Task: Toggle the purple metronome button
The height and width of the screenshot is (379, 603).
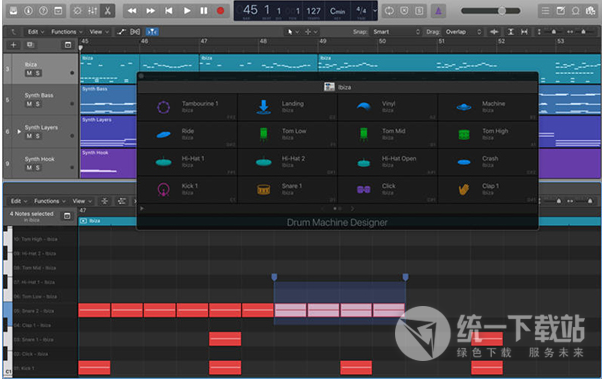Action: [x=438, y=11]
